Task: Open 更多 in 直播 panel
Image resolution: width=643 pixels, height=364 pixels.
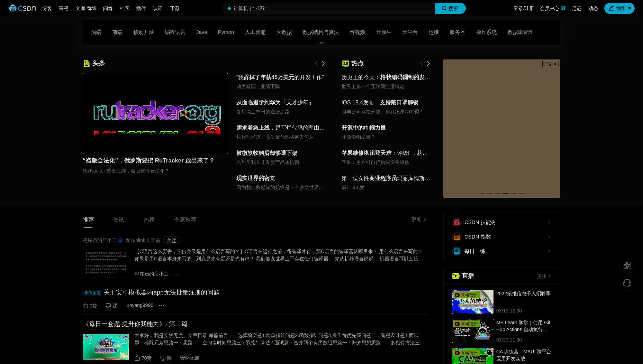Action: pos(544,276)
